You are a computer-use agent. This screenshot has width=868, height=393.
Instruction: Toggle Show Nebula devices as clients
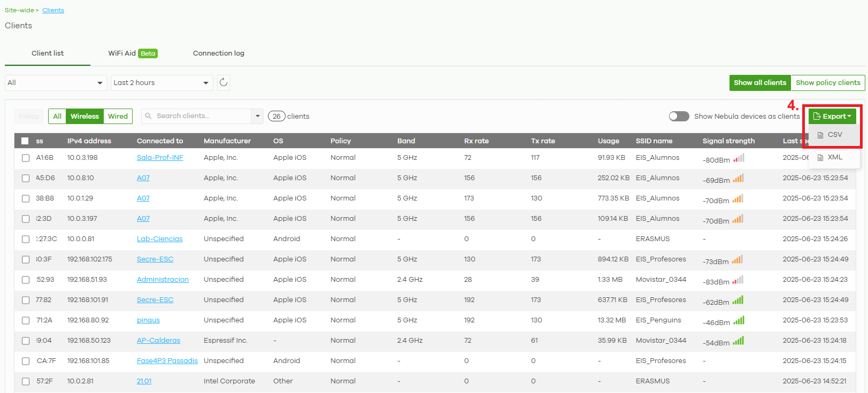coord(679,116)
